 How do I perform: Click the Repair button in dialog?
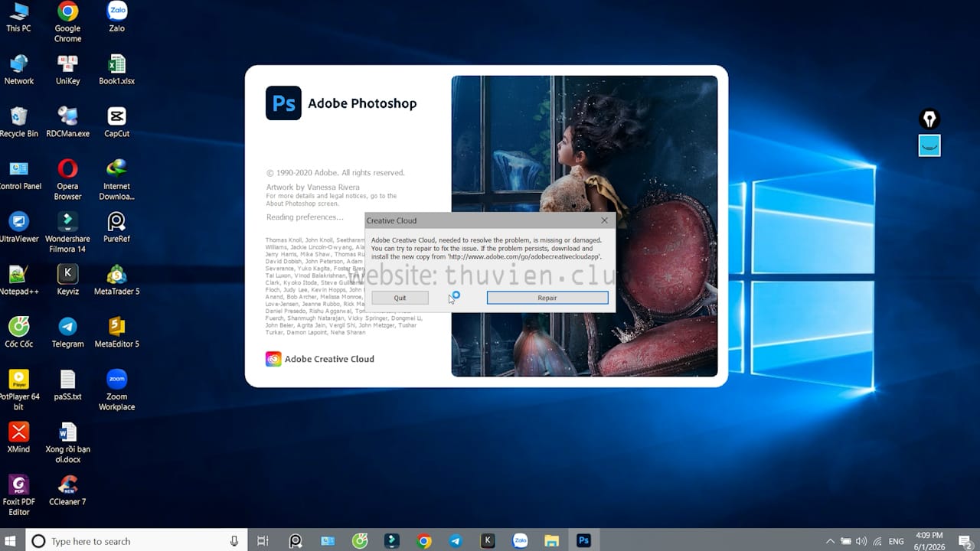tap(547, 298)
